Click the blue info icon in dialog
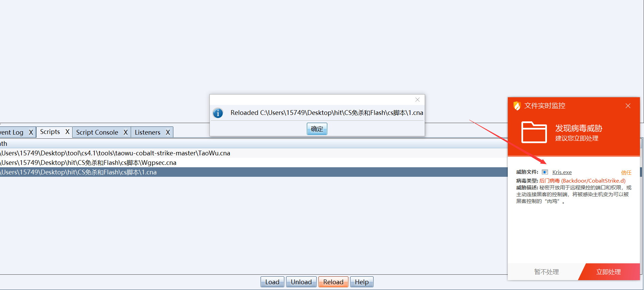 tap(218, 113)
